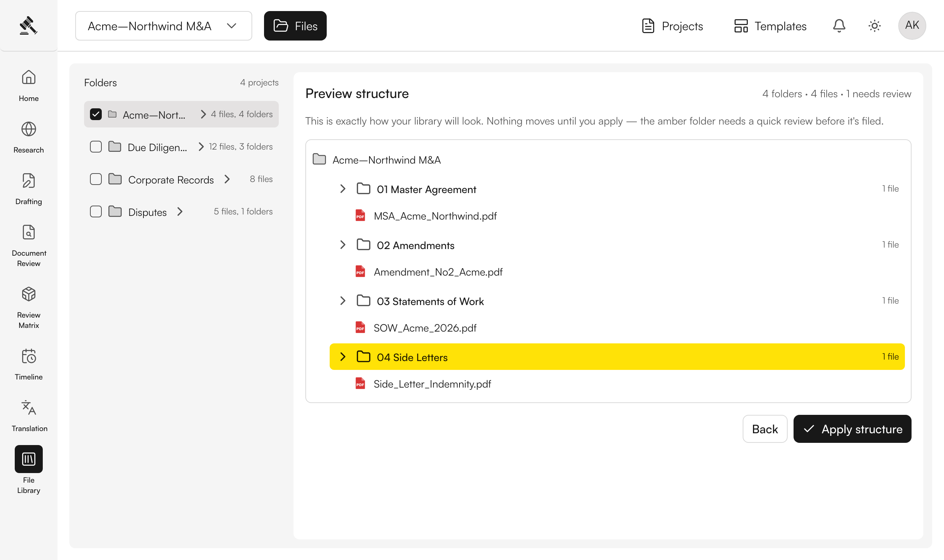Click '4 folders · 4 files · 1 needs review'

coord(836,94)
